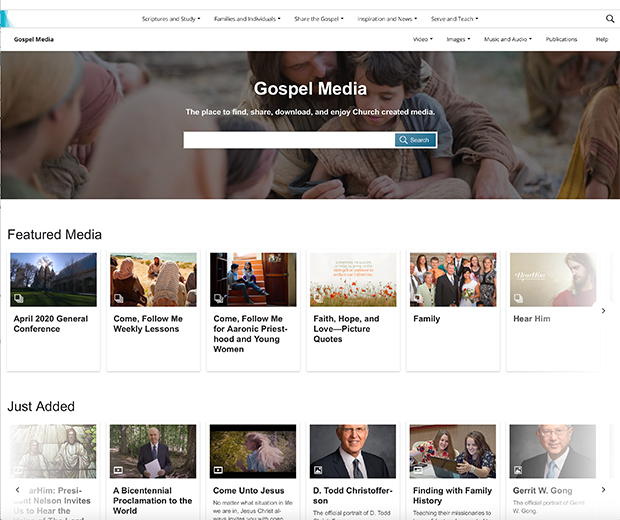Screen dimensions: 620x520
Task: Show next Just Added items with right arrow
Action: pyautogui.click(x=603, y=490)
